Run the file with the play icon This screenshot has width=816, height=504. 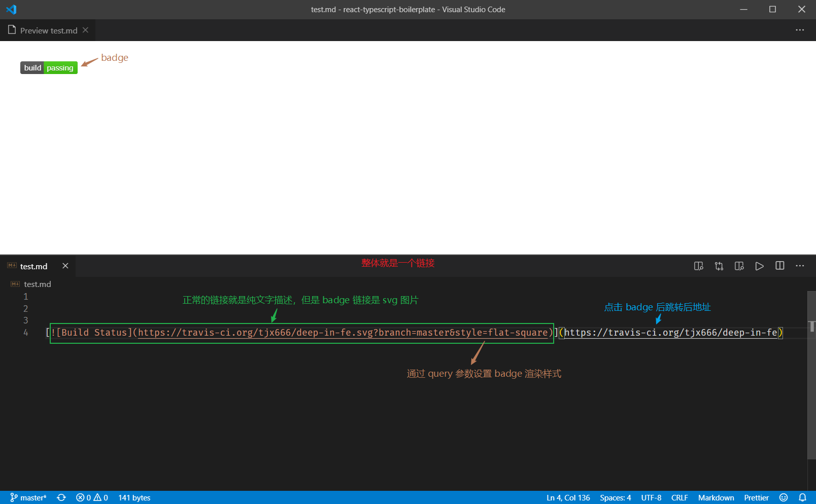pyautogui.click(x=760, y=266)
